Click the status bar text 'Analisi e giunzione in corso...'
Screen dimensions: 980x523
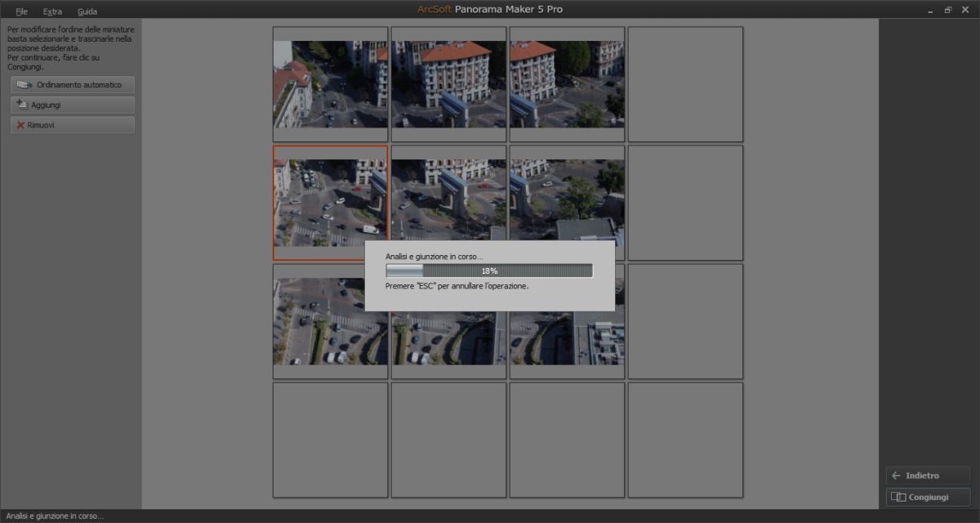(55, 516)
